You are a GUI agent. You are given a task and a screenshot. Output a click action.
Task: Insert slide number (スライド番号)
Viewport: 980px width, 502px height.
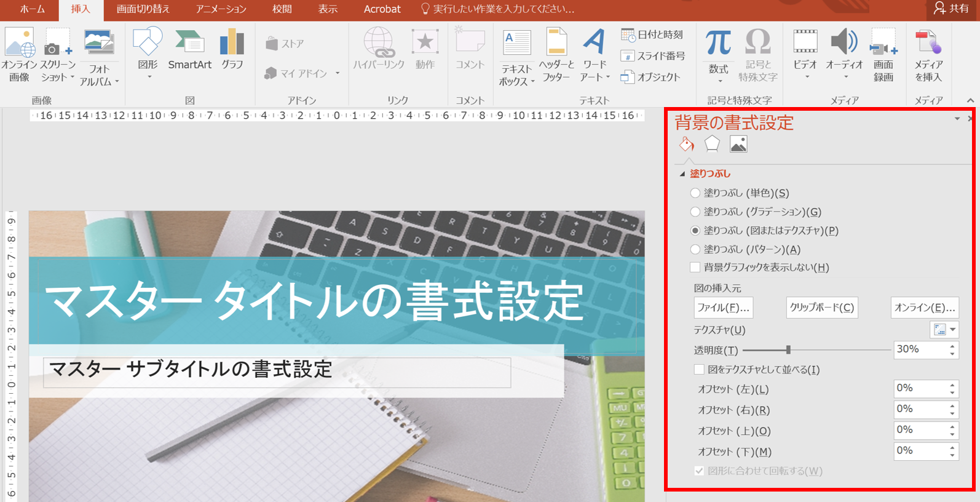[653, 56]
